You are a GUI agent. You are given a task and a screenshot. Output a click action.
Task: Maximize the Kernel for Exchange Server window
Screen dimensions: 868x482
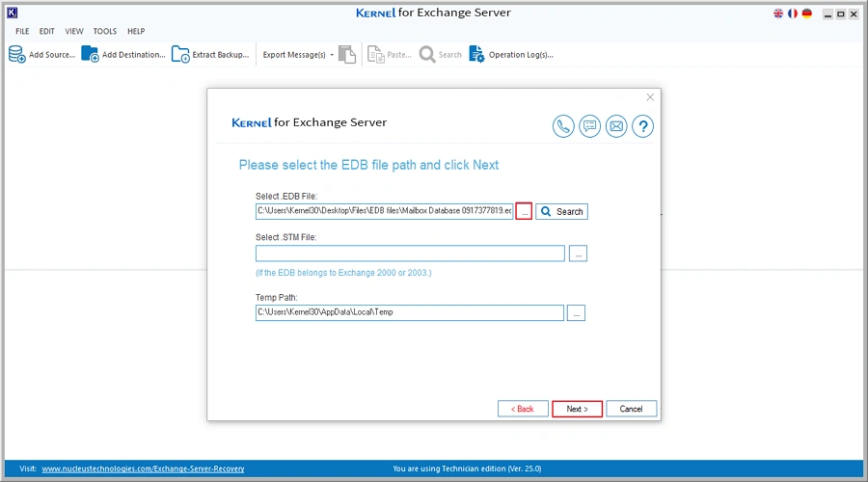840,13
